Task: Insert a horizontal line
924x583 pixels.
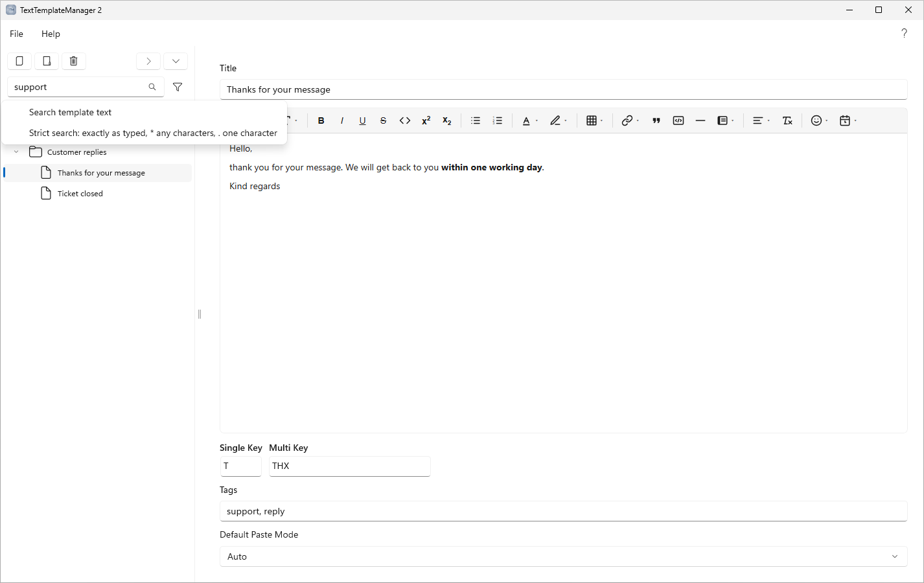Action: coord(700,120)
